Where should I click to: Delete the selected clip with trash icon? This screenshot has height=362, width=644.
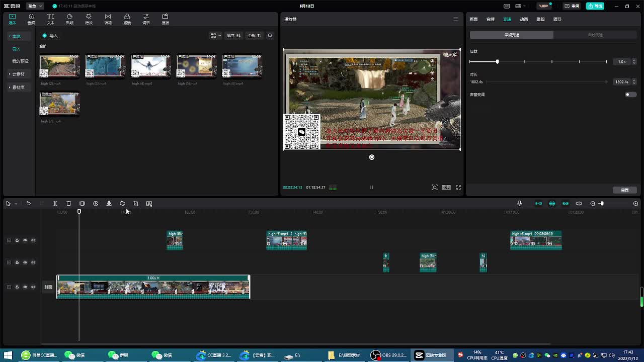[x=69, y=204]
